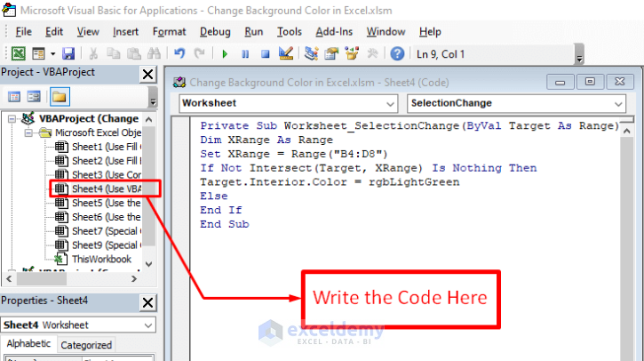Click code window scroll up arrow

pos(627,132)
